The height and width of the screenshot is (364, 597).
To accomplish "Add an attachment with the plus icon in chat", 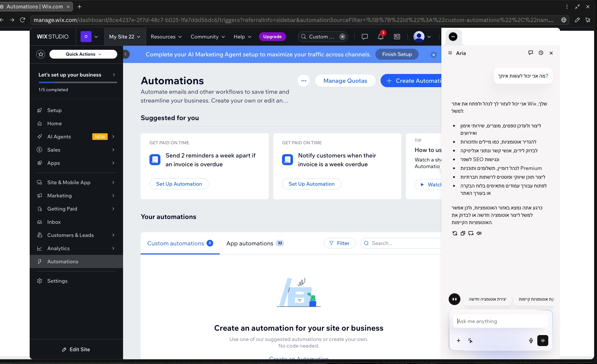I will pos(459,341).
